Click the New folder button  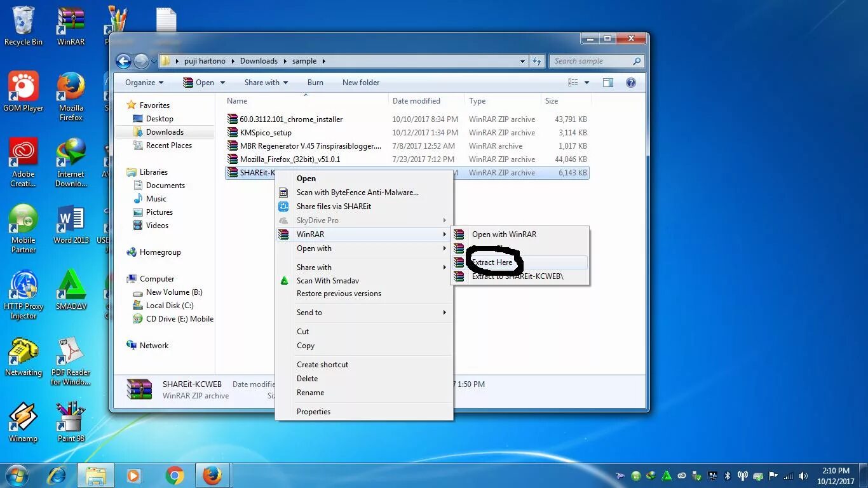click(361, 83)
